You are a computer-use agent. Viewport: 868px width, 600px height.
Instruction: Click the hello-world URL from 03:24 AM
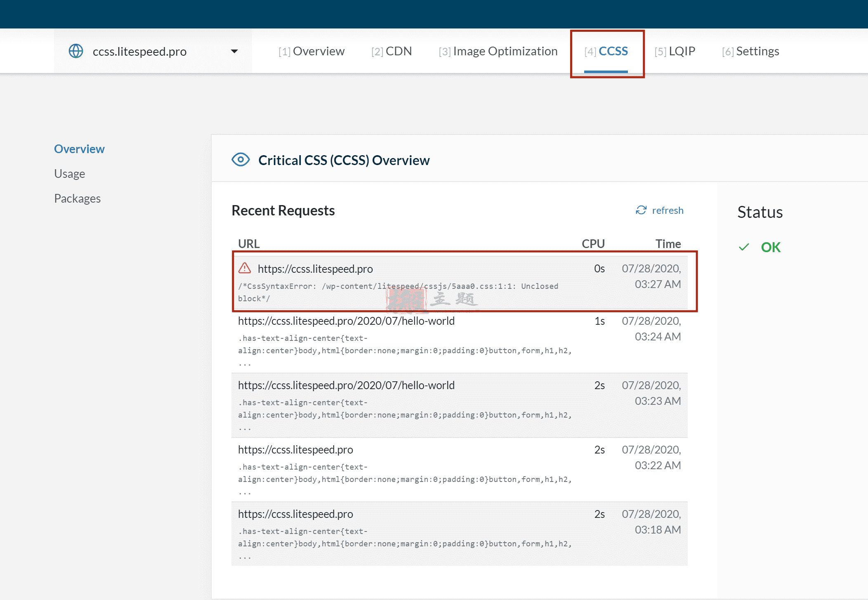click(346, 321)
